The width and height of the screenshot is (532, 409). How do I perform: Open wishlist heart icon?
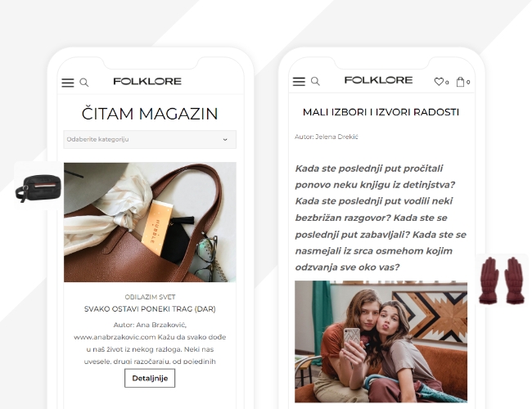[x=439, y=82]
